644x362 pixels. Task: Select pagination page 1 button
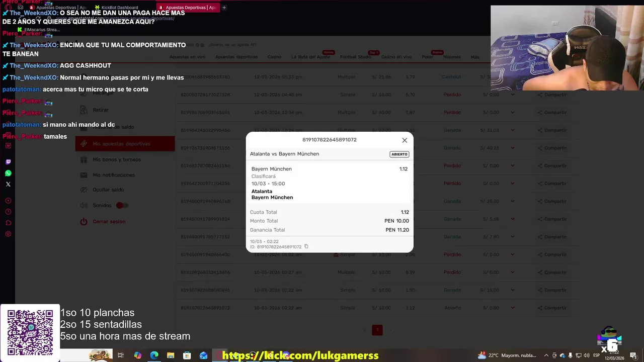[x=377, y=330]
